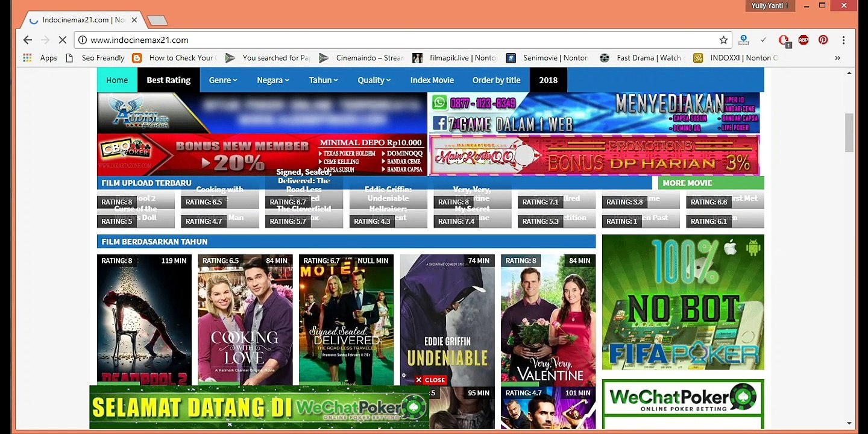Open the Cinemaindo bookmark
868x434 pixels.
[x=361, y=58]
